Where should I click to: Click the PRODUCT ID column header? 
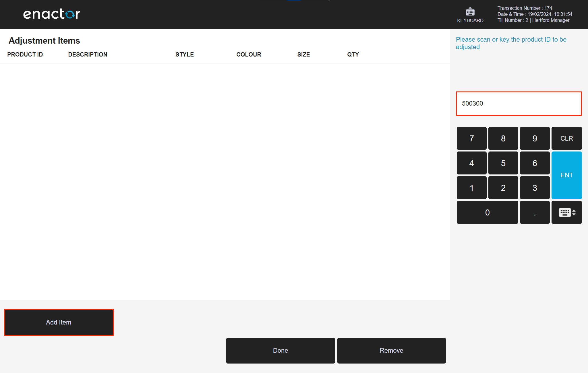coord(25,54)
